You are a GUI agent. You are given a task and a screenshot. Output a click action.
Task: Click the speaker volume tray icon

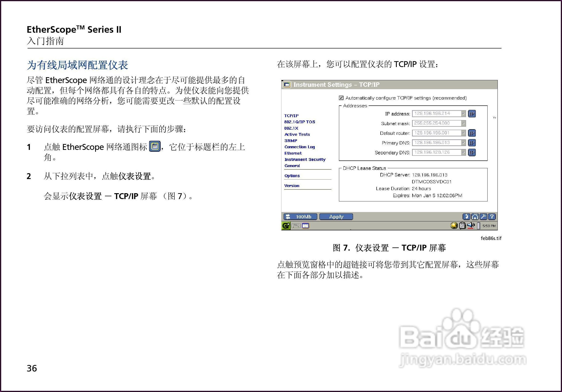coord(471,225)
